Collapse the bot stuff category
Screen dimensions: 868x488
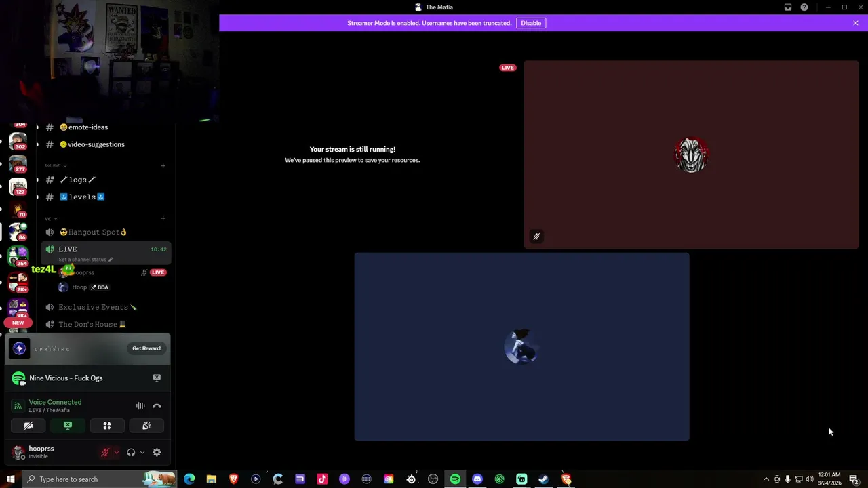pyautogui.click(x=56, y=165)
